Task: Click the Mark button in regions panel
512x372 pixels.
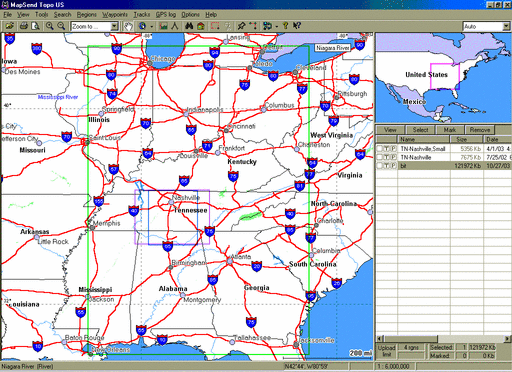Action: (x=450, y=130)
